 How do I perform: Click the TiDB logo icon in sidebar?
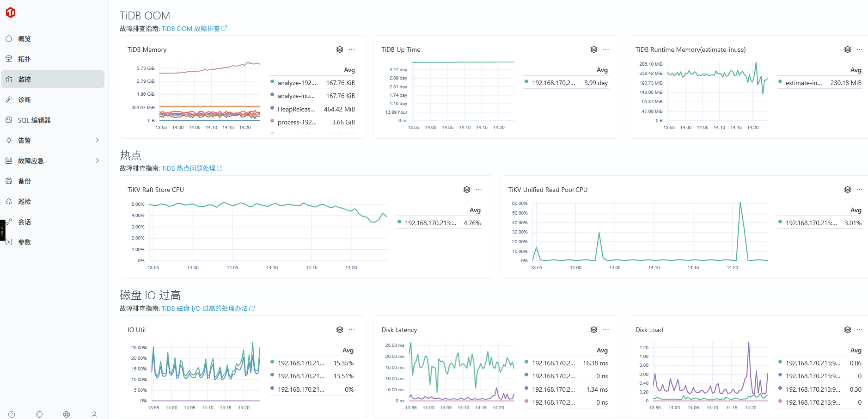tap(11, 12)
